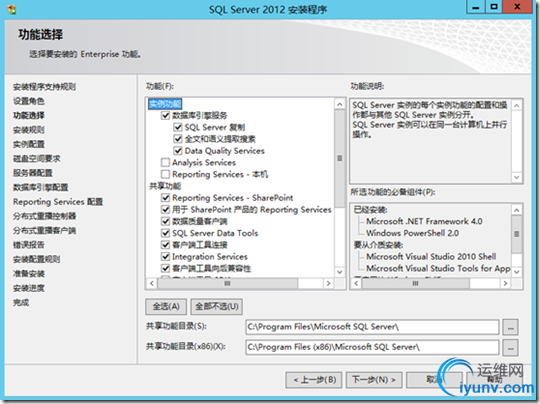This screenshot has width=540, height=404.
Task: Toggle 客户端工具向后兼容性 checkbox
Action: (166, 268)
